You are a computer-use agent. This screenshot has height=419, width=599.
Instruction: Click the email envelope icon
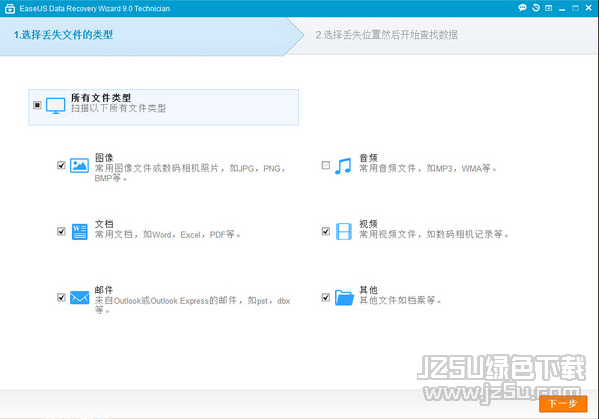[79, 298]
